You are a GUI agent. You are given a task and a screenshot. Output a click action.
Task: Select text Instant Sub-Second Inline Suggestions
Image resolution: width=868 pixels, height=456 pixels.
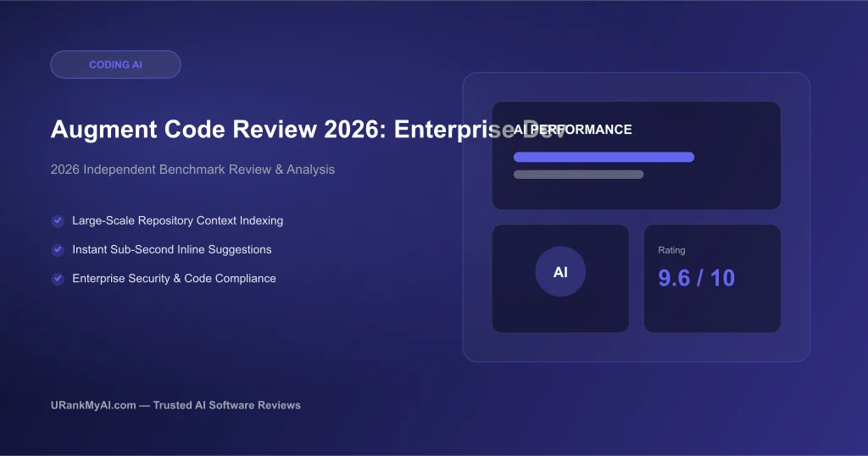172,249
